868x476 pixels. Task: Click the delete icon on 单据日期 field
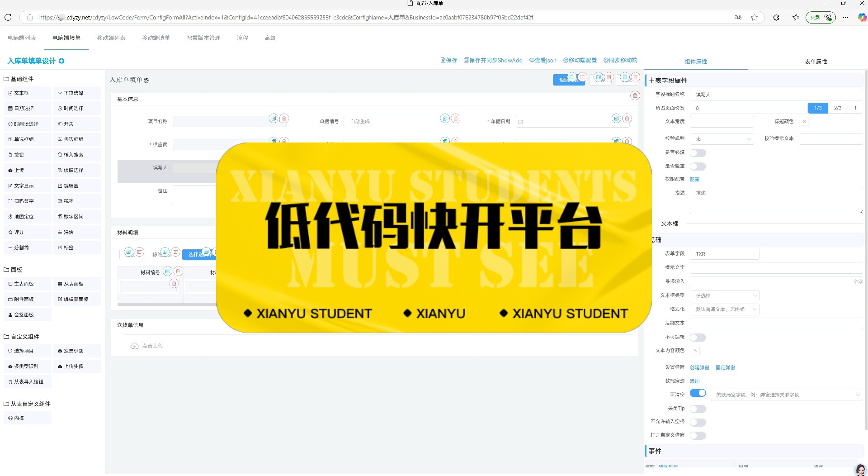pos(627,119)
